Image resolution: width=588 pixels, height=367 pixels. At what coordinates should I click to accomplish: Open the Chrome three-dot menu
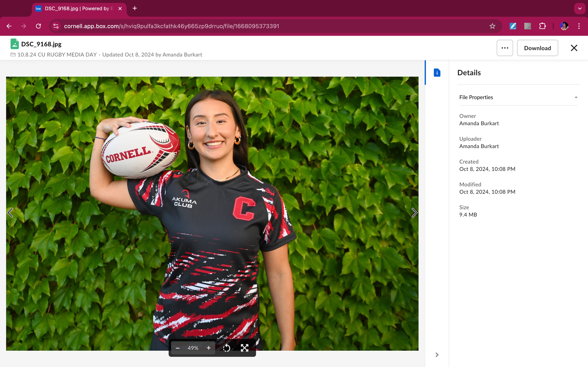coord(579,26)
